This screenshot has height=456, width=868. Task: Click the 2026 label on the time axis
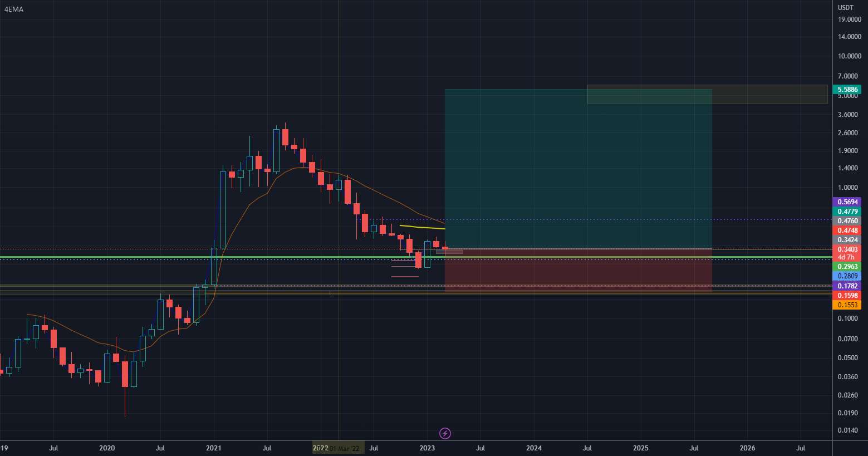747,448
